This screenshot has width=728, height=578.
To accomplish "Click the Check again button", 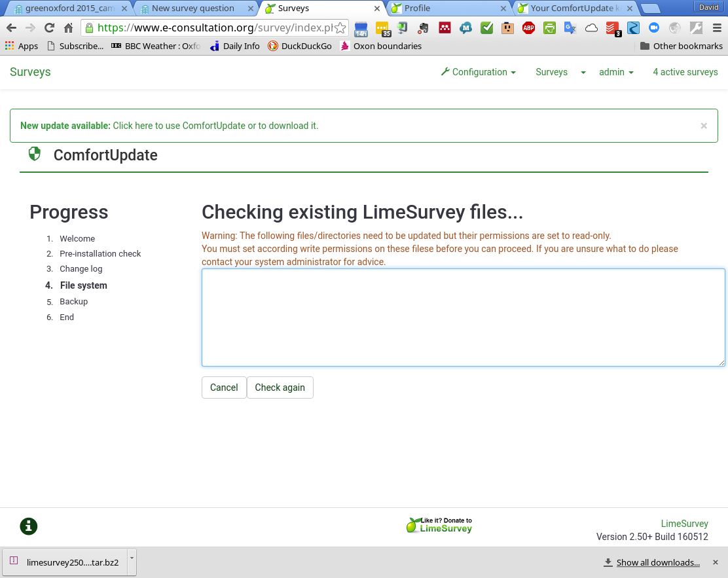I will pos(280,388).
